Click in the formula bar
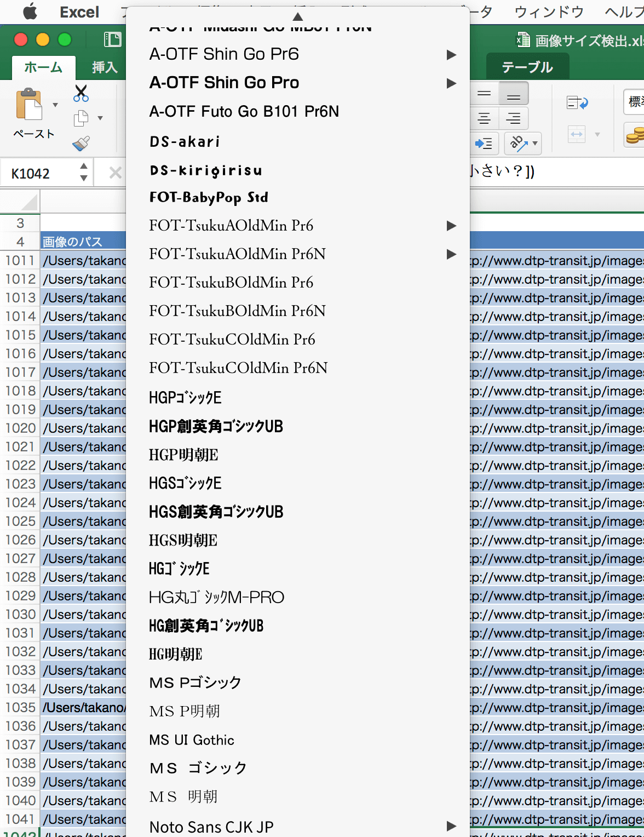Screen dimensions: 644x837 [556, 172]
